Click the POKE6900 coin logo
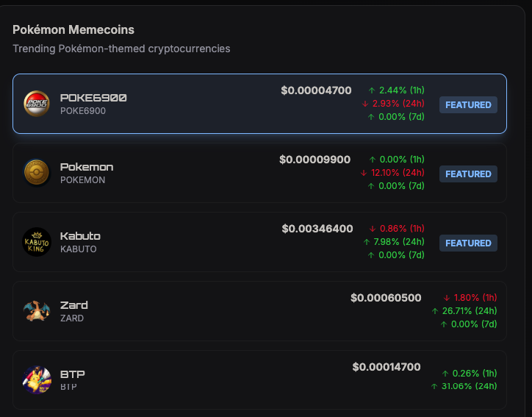 [x=37, y=104]
